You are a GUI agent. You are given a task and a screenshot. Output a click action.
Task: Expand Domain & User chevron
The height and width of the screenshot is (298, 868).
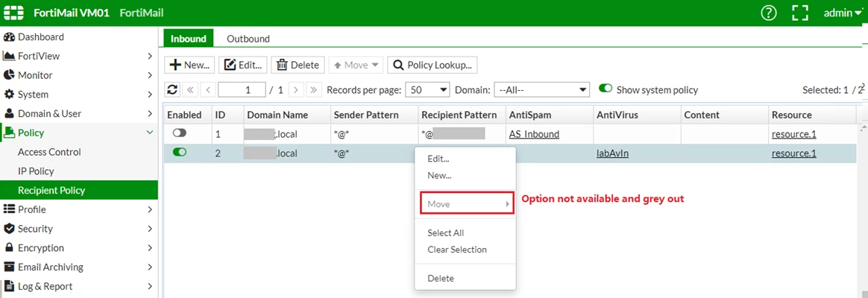(x=150, y=113)
